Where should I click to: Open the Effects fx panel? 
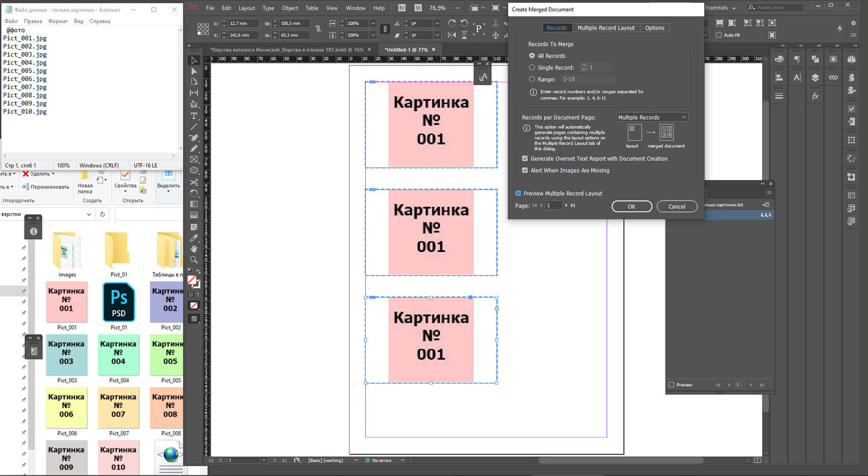click(x=815, y=96)
